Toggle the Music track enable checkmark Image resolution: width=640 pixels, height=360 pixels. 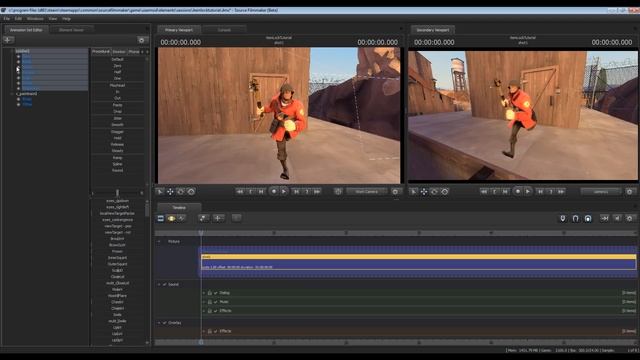[x=216, y=302]
